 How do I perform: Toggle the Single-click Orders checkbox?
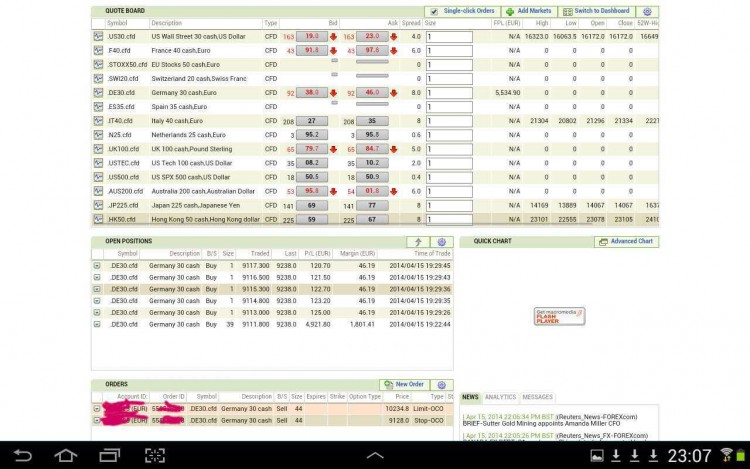(x=434, y=11)
